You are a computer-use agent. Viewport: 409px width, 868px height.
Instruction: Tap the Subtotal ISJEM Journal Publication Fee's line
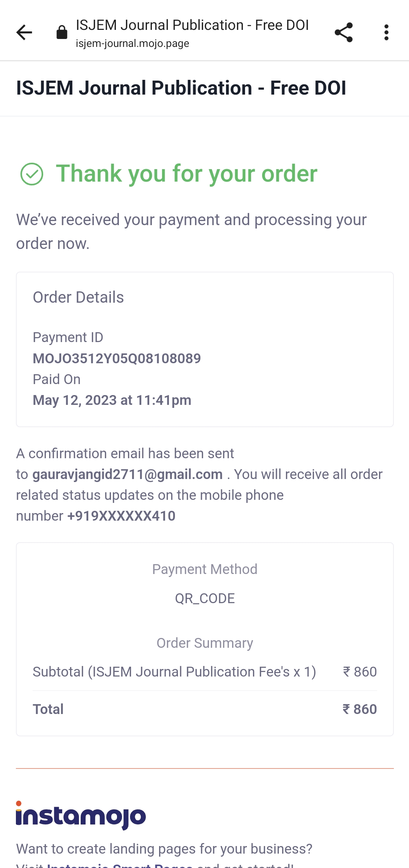tap(174, 672)
